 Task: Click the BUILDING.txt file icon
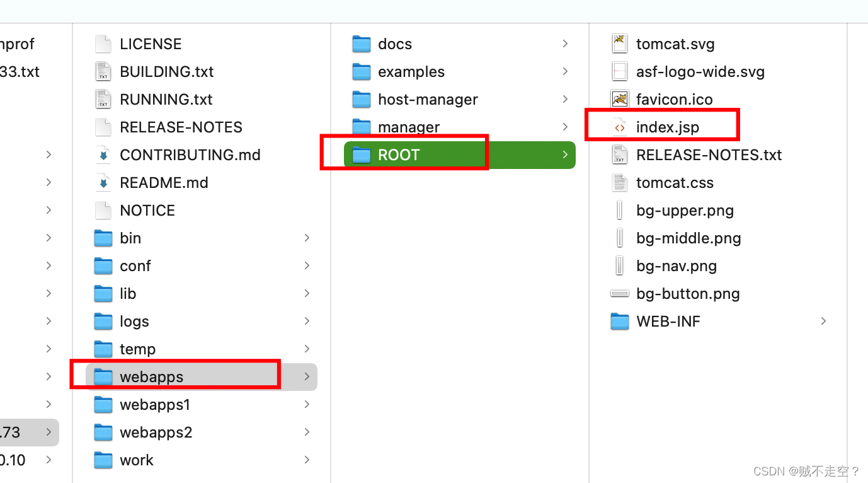coord(103,71)
